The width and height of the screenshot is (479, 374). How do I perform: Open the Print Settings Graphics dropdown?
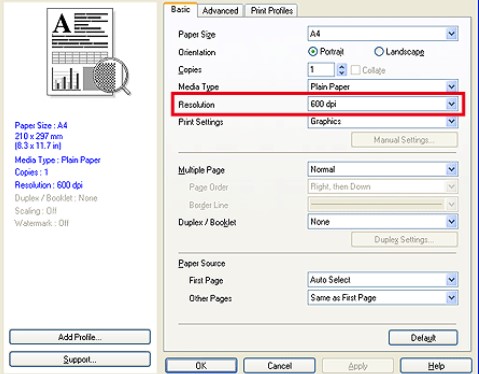click(383, 121)
